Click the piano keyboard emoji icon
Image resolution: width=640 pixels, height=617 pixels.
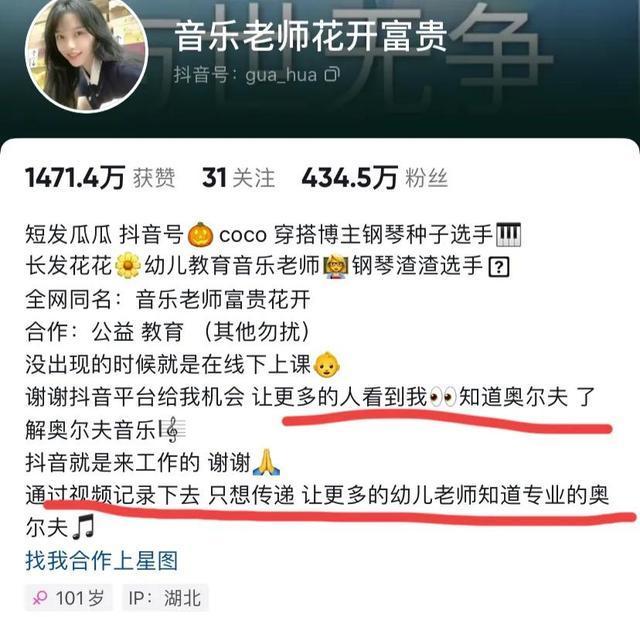508,235
